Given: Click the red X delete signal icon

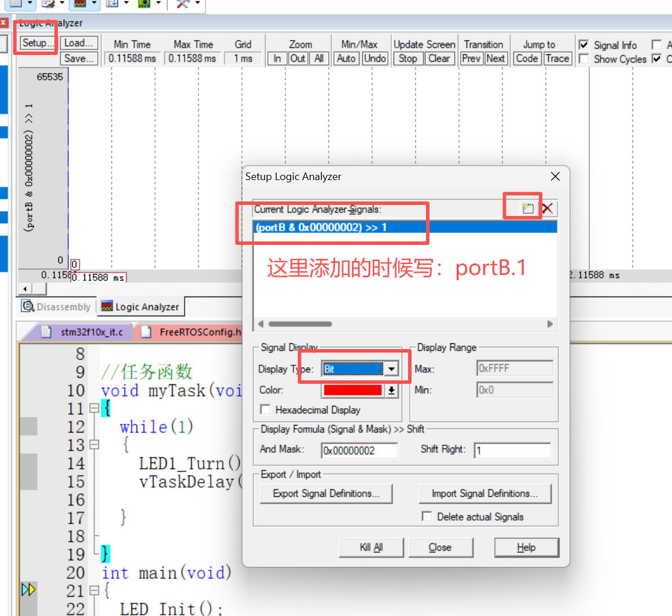Looking at the screenshot, I should click(547, 208).
